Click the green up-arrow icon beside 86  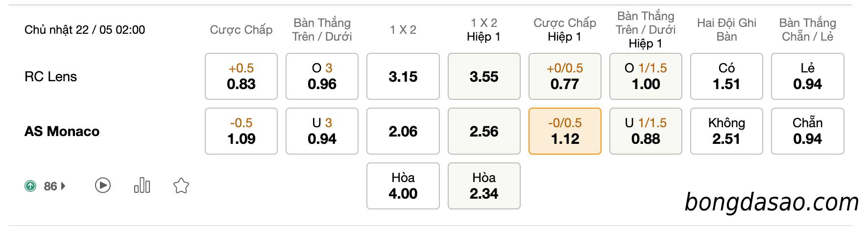click(30, 186)
